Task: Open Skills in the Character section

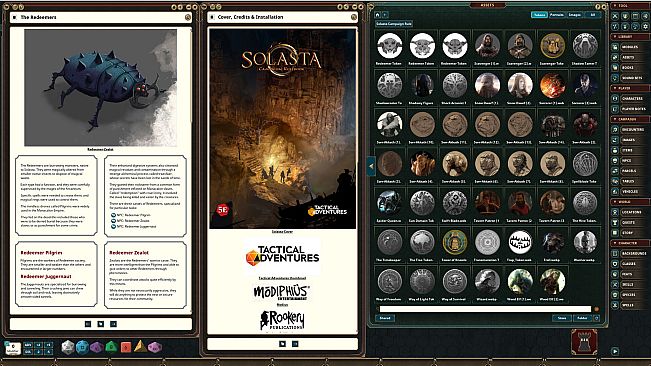Action: coord(629,284)
